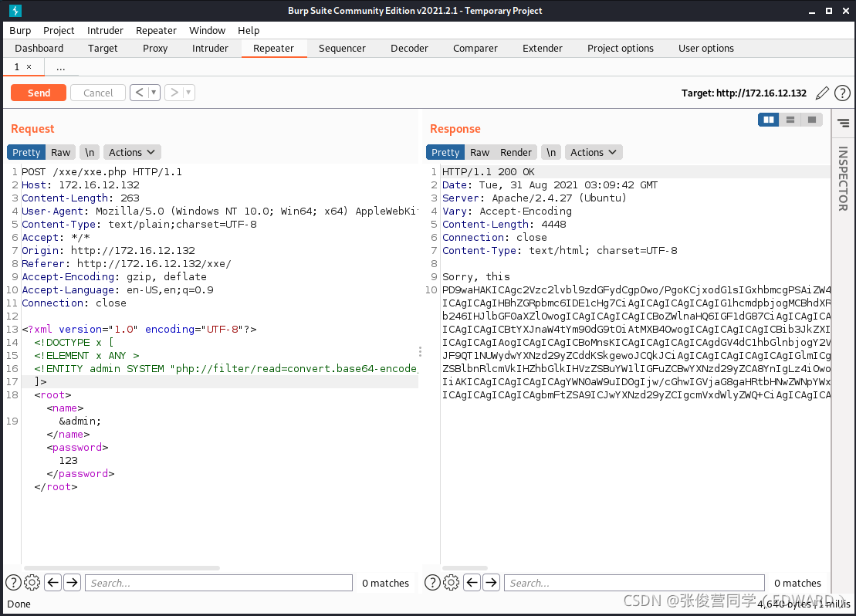Open the Inspector panel hamburger icon

coord(844,124)
